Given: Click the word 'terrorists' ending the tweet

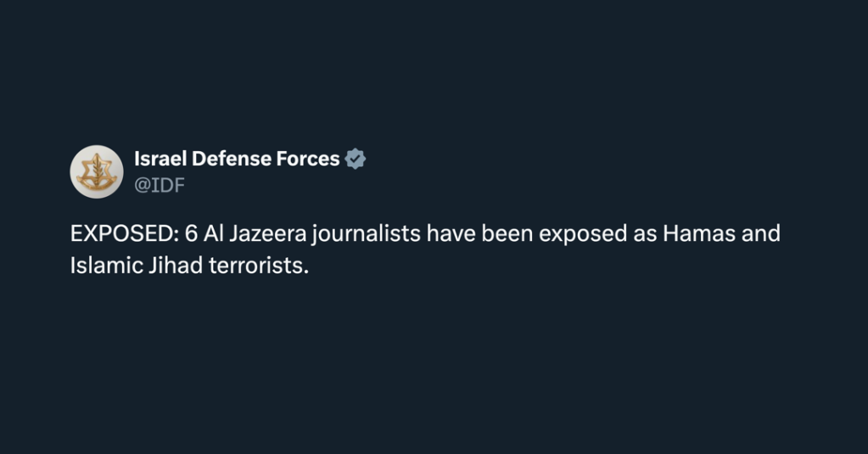Looking at the screenshot, I should pos(255,265).
